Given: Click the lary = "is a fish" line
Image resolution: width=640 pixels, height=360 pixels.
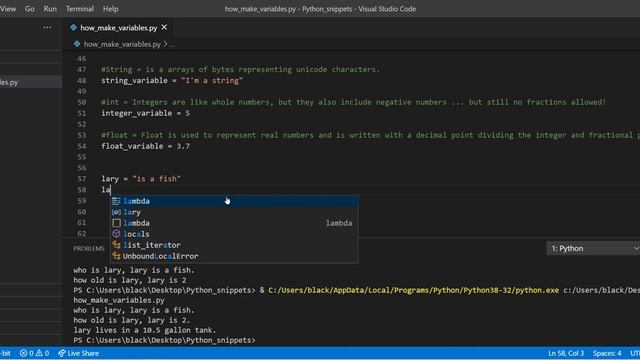Looking at the screenshot, I should click(141, 179).
